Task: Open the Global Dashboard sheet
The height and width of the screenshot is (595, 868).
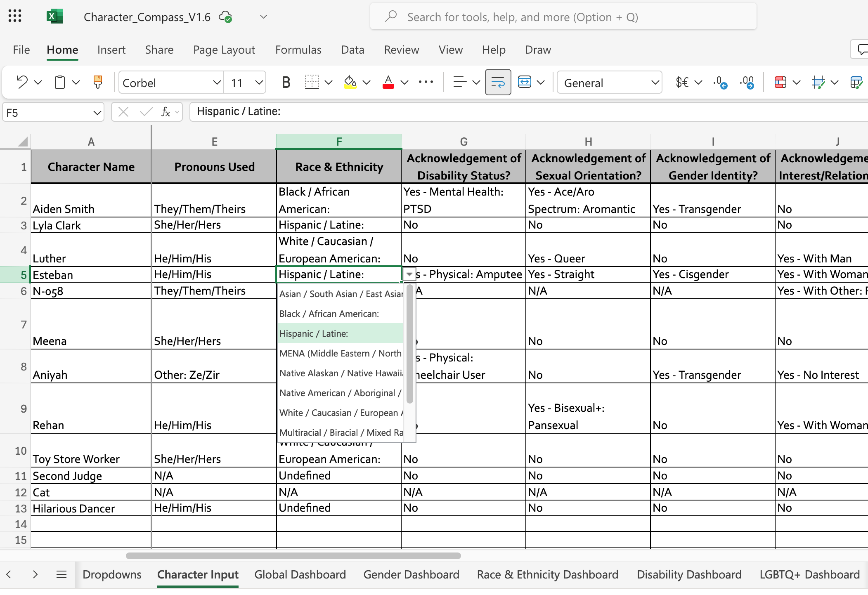Action: click(300, 574)
